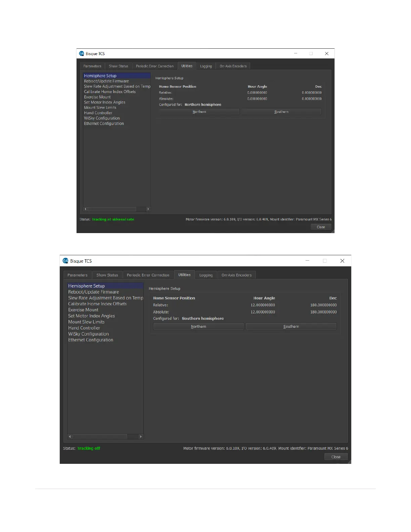Click 'Southern hemisphere' configured text

point(203,318)
